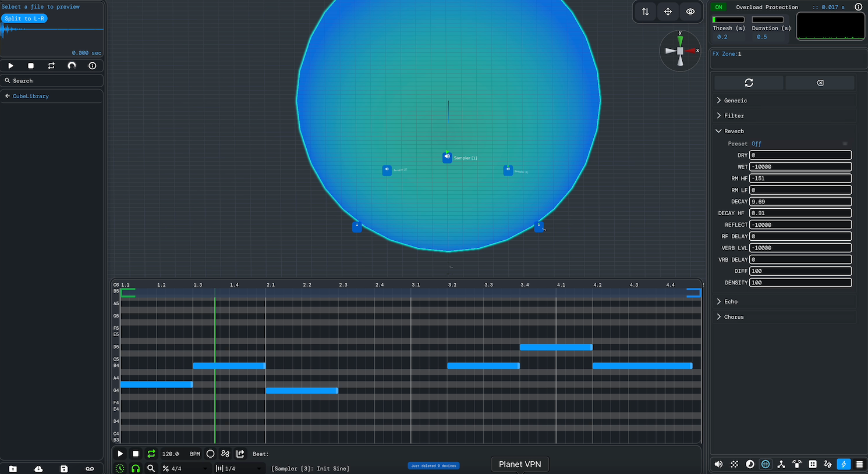Toggle the green loop button in transport

pos(151,454)
